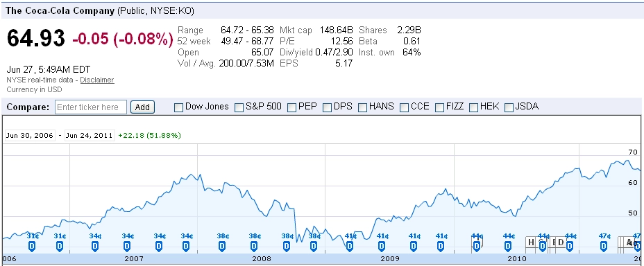
Task: Toggle the DPS comparison checkbox
Action: click(x=327, y=107)
